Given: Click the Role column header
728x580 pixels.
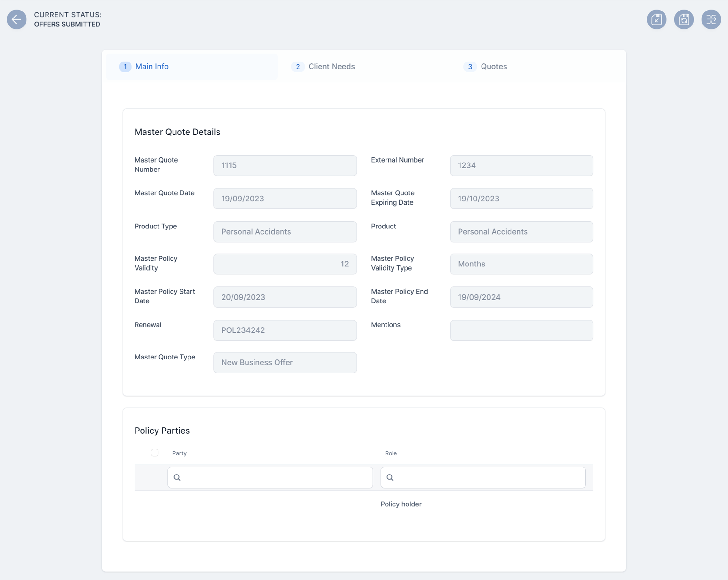Looking at the screenshot, I should pos(390,453).
